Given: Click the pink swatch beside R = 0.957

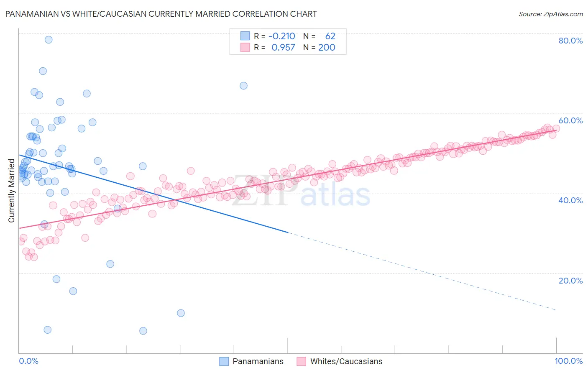Looking at the screenshot, I should pyautogui.click(x=245, y=47).
